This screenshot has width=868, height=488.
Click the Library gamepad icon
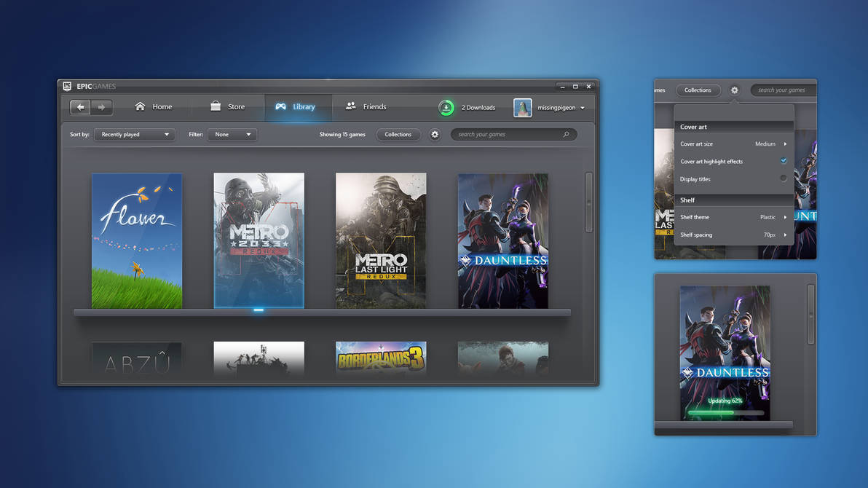280,106
